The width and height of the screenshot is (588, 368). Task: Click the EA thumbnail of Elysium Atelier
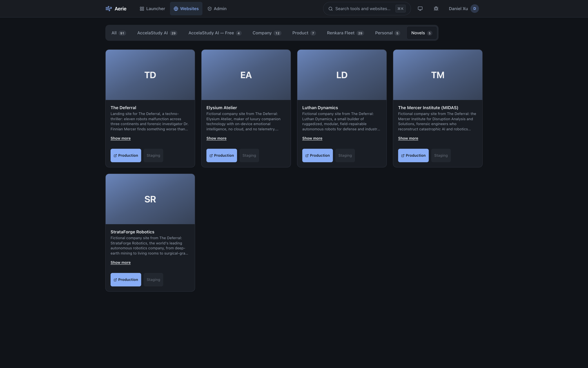pyautogui.click(x=246, y=75)
